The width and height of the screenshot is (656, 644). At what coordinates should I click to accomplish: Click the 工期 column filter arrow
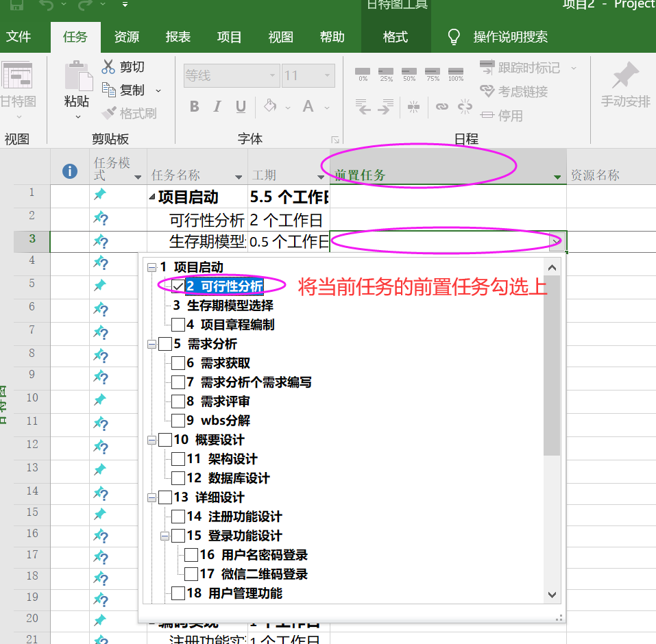click(x=321, y=177)
